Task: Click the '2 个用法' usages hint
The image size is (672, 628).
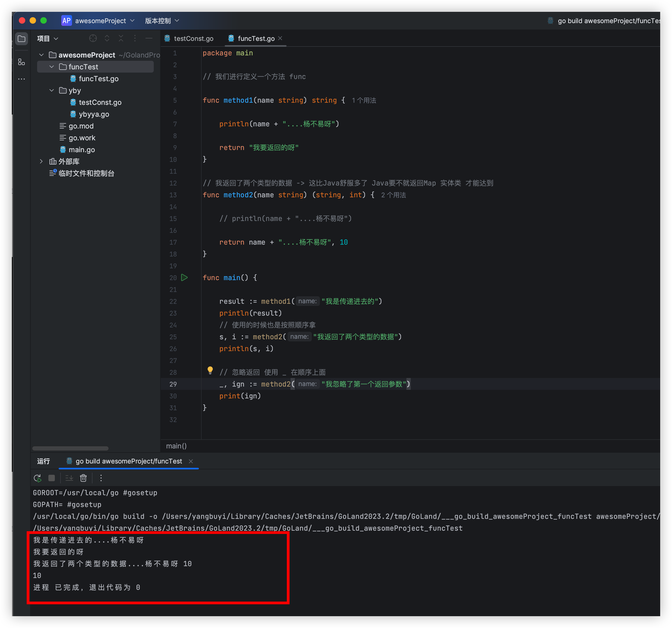Action: (394, 195)
